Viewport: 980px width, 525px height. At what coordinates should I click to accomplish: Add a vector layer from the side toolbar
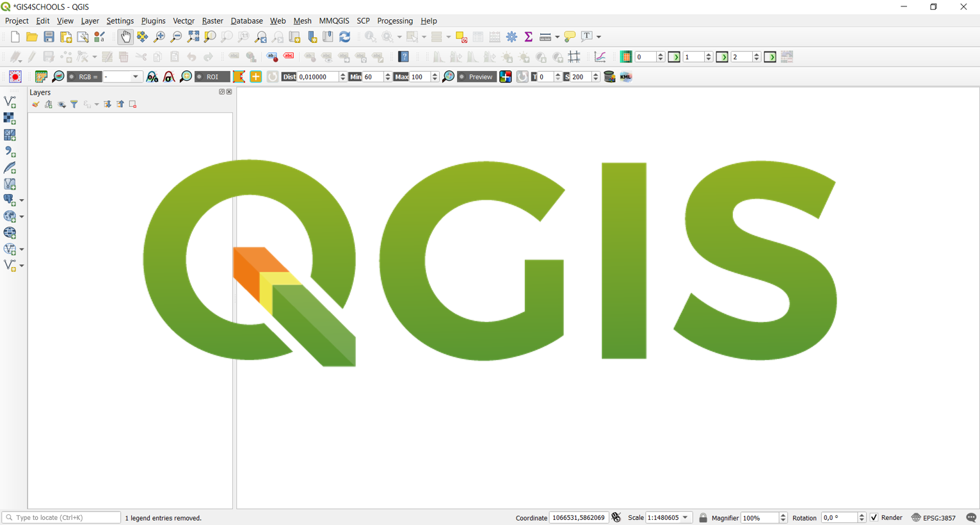[10, 102]
